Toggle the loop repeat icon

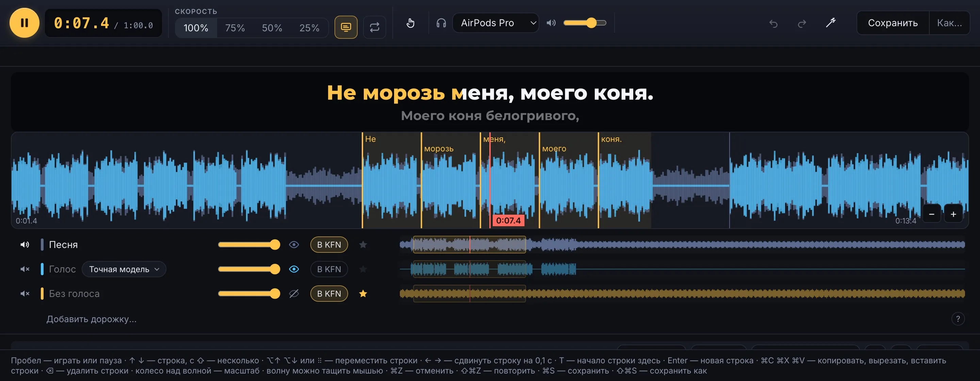pos(374,27)
